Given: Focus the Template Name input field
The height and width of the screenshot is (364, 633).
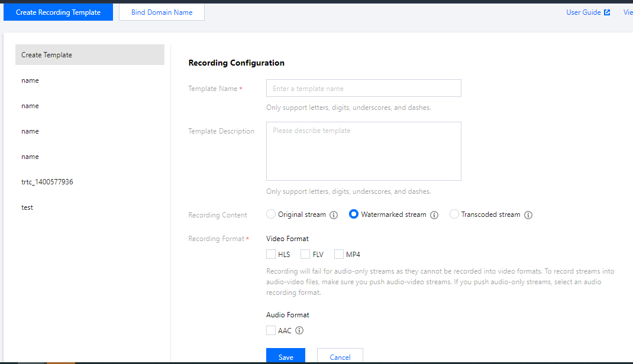Looking at the screenshot, I should coord(363,89).
